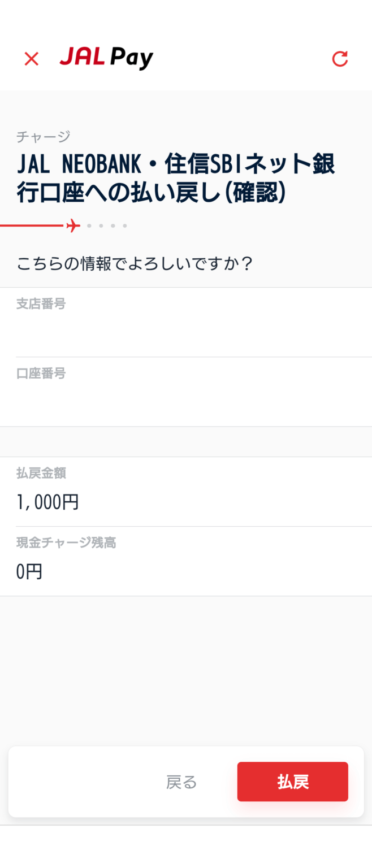Click the red airplane progress icon
Image resolution: width=372 pixels, height=868 pixels.
[72, 224]
